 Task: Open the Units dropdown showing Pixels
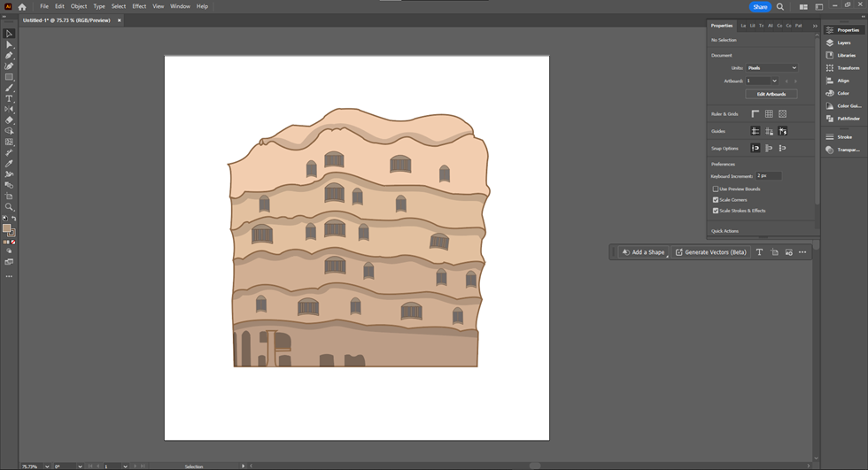pos(771,68)
